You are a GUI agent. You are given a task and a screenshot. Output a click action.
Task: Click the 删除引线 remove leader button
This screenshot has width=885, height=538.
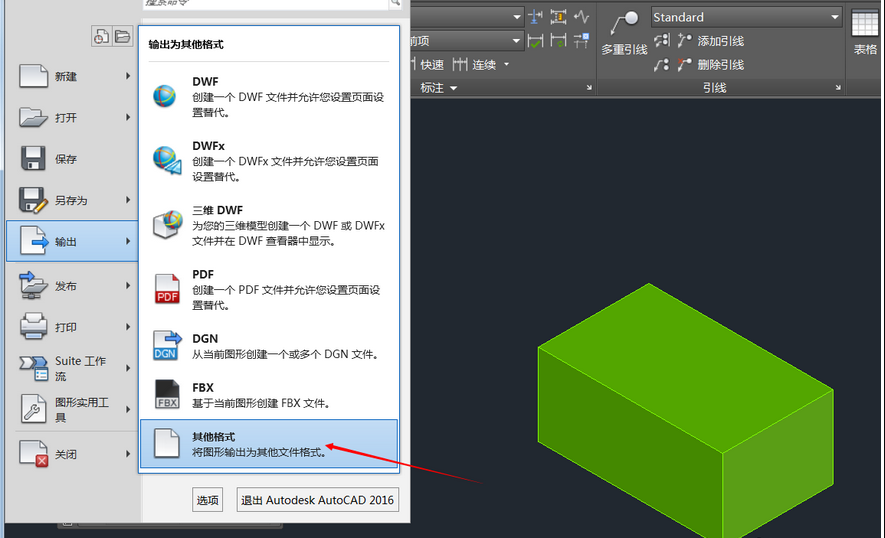tap(710, 65)
